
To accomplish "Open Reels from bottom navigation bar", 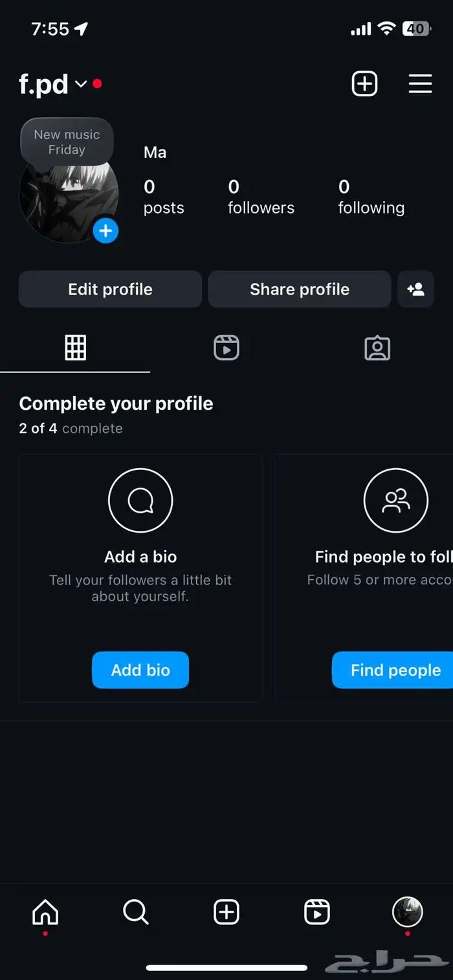I will pyautogui.click(x=317, y=913).
